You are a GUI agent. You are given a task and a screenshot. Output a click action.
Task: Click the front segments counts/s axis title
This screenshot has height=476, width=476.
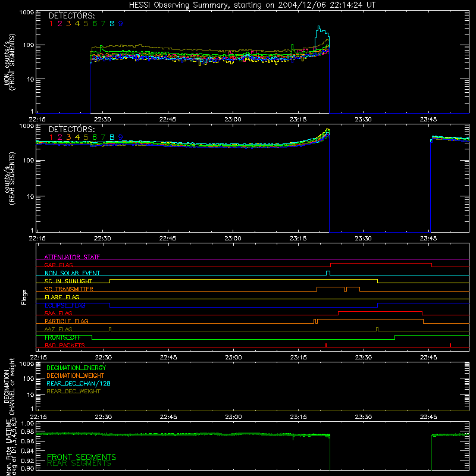coord(9,62)
